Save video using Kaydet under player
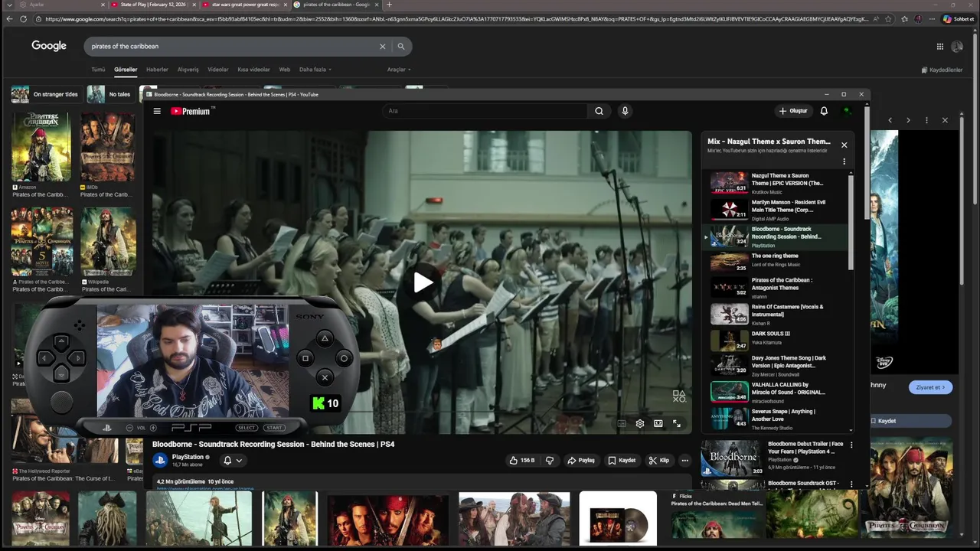Screen dimensions: 980x551 point(622,461)
